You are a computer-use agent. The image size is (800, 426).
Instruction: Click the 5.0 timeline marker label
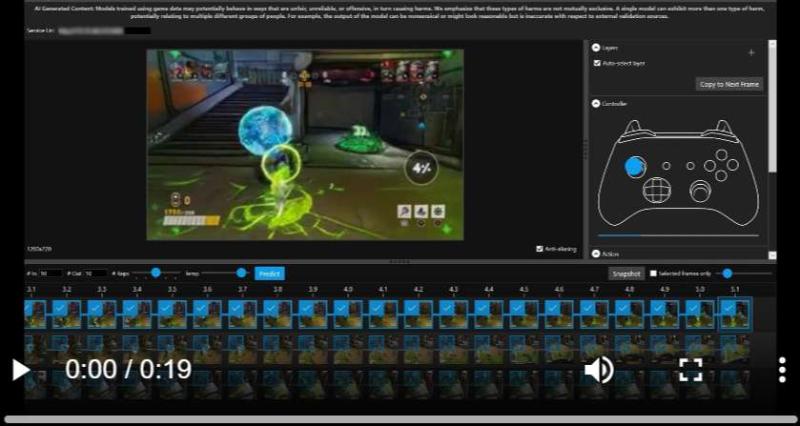(700, 289)
